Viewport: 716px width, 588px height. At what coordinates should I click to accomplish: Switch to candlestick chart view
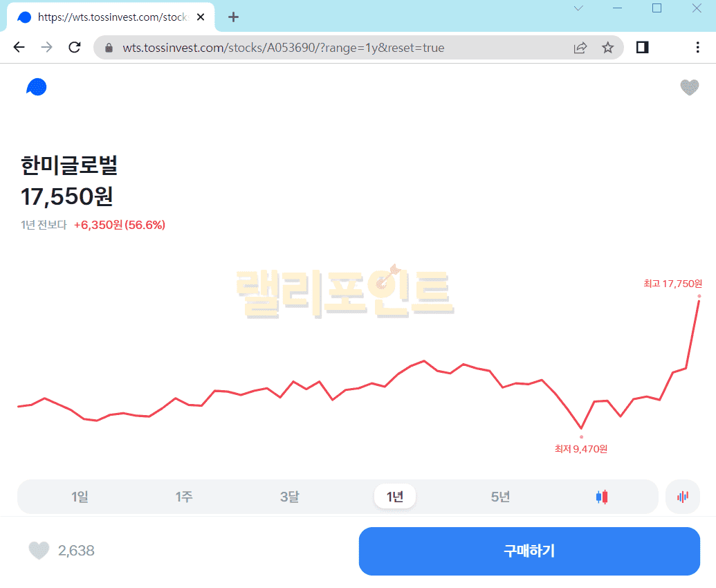tap(601, 497)
